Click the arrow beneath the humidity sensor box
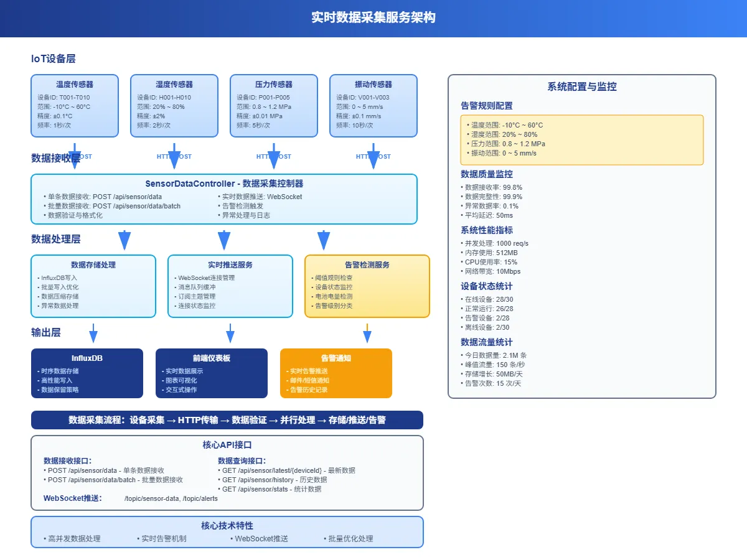This screenshot has height=560, width=747. [174, 156]
